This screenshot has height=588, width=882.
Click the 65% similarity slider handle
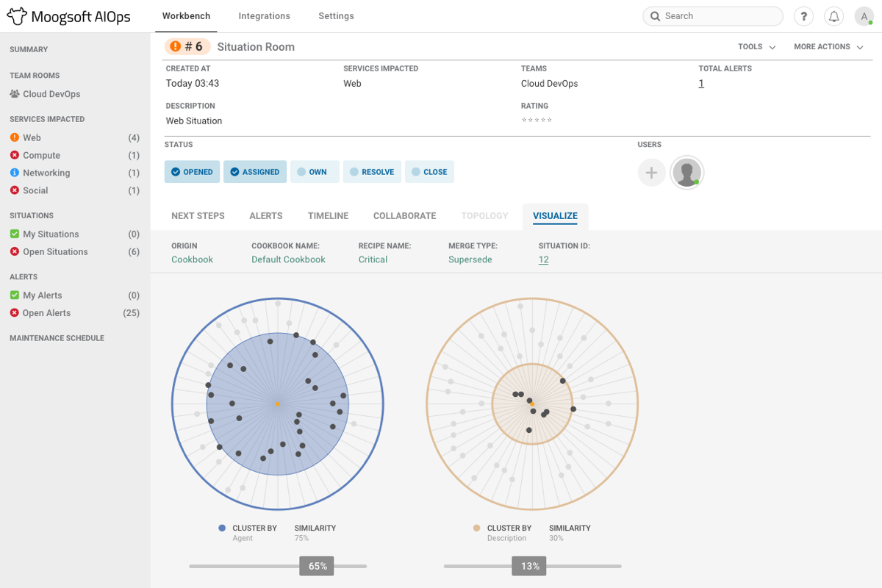pos(318,566)
